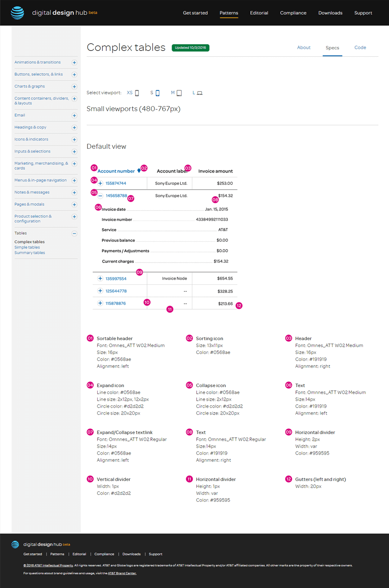This screenshot has width=389, height=588.
Task: Expand Menus & in-page navigation section
Action: 74,181
